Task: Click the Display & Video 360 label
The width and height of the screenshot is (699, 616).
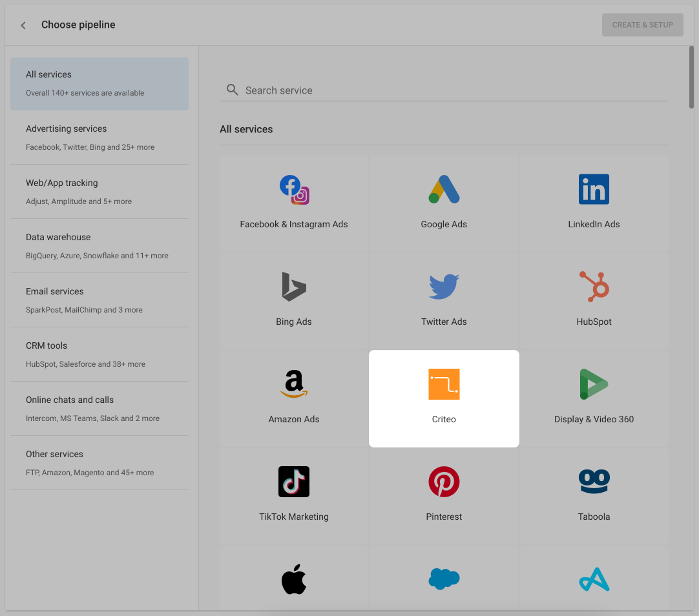Action: pyautogui.click(x=594, y=419)
